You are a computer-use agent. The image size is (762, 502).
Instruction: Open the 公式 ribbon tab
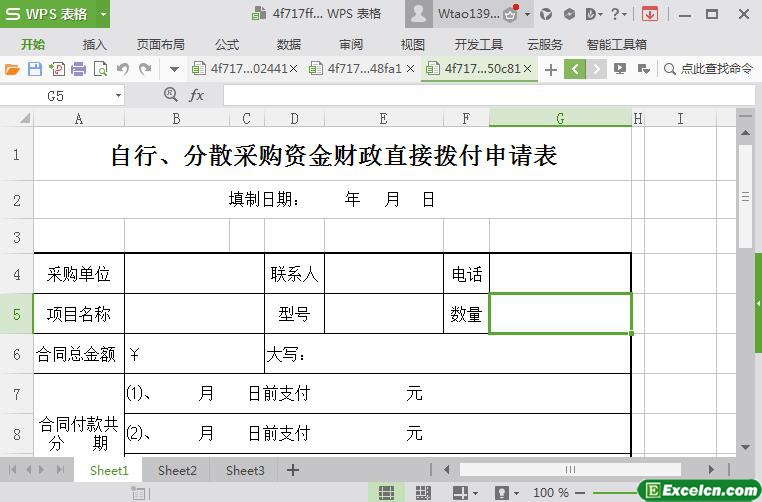(227, 45)
